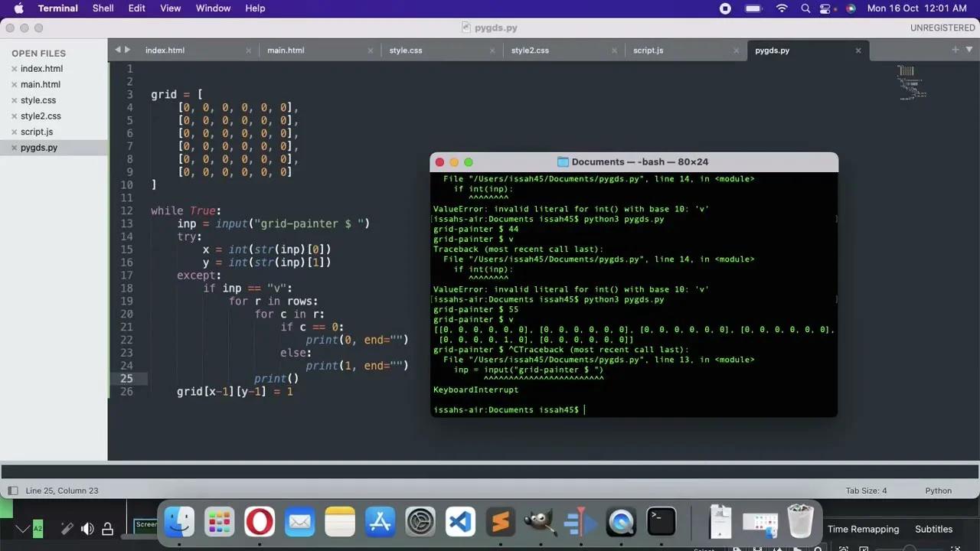Screen dimensions: 980x551
Task: Click the screen recording stop icon in menu bar
Action: pyautogui.click(x=725, y=8)
